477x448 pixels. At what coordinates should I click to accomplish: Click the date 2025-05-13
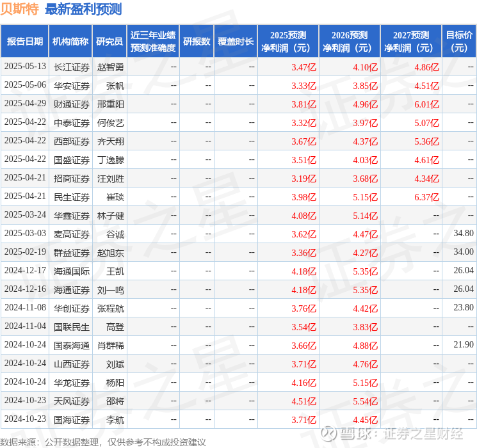click(x=25, y=67)
